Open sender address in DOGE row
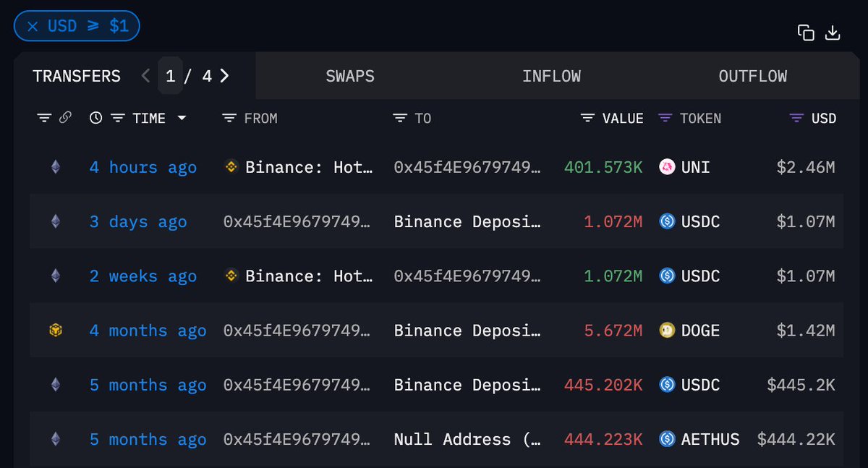The height and width of the screenshot is (468, 868). coord(297,331)
